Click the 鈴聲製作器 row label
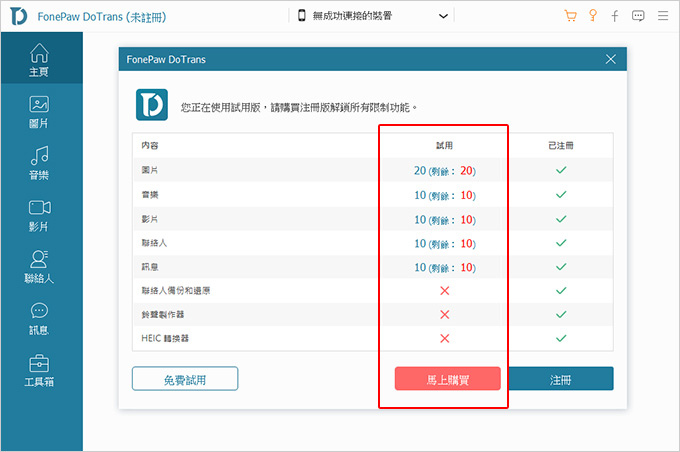 click(x=163, y=314)
